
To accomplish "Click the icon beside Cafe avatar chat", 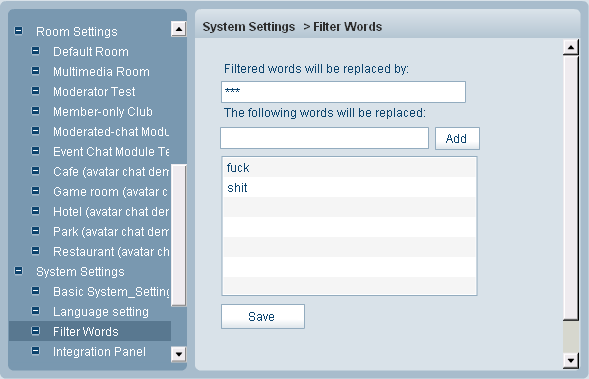I will pyautogui.click(x=35, y=171).
